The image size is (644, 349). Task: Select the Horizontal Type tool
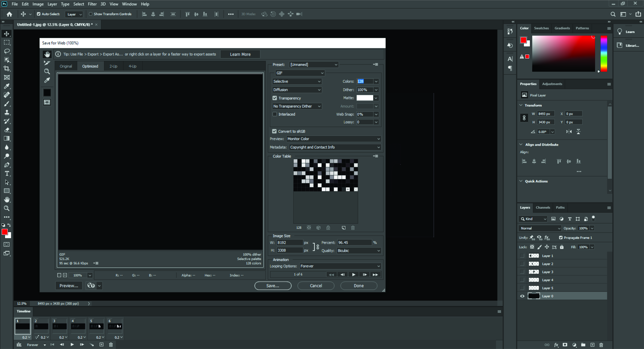[x=7, y=173]
